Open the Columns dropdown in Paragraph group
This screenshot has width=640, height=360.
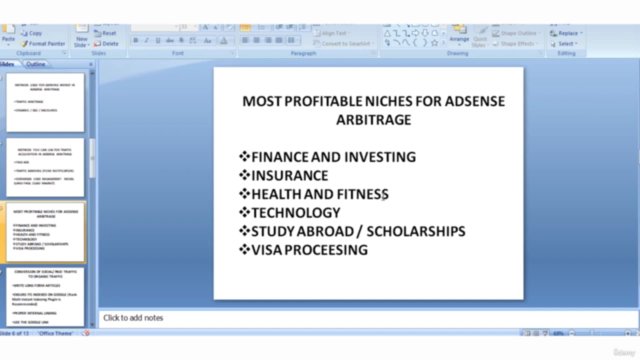pos(292,40)
